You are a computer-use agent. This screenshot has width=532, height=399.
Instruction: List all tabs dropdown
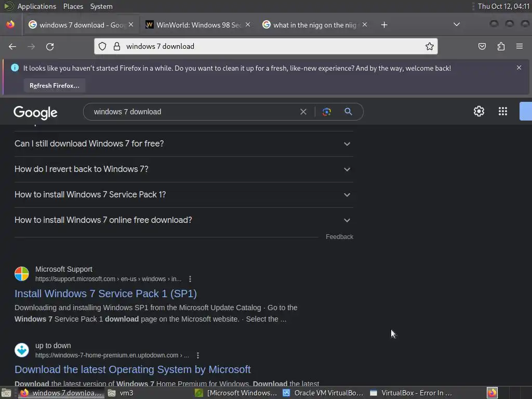[x=457, y=24]
